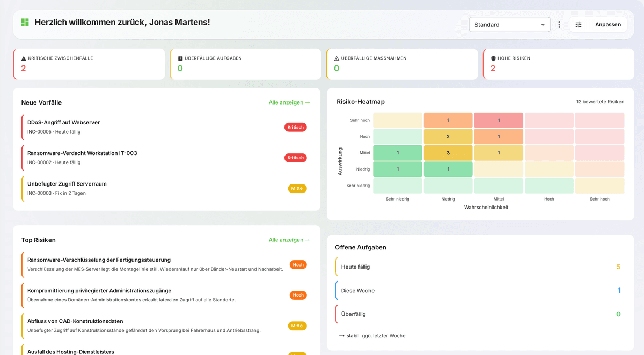The image size is (644, 355).
Task: Click heatmap cell Sehr hoch impact, Mittel probability
Action: tap(499, 120)
